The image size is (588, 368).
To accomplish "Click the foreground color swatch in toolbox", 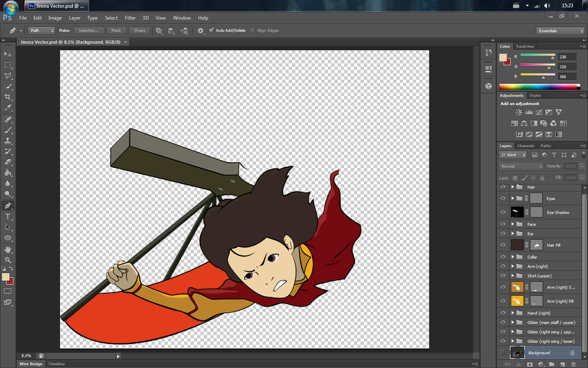I will (x=6, y=277).
